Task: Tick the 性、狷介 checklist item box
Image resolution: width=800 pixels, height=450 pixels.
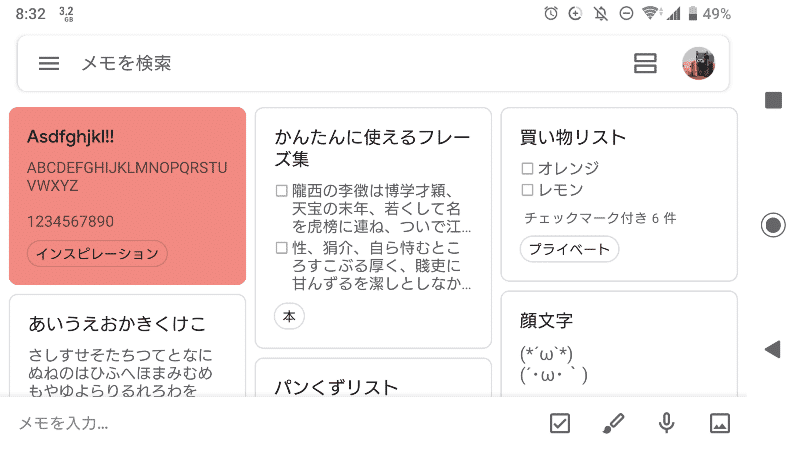Action: coord(281,248)
